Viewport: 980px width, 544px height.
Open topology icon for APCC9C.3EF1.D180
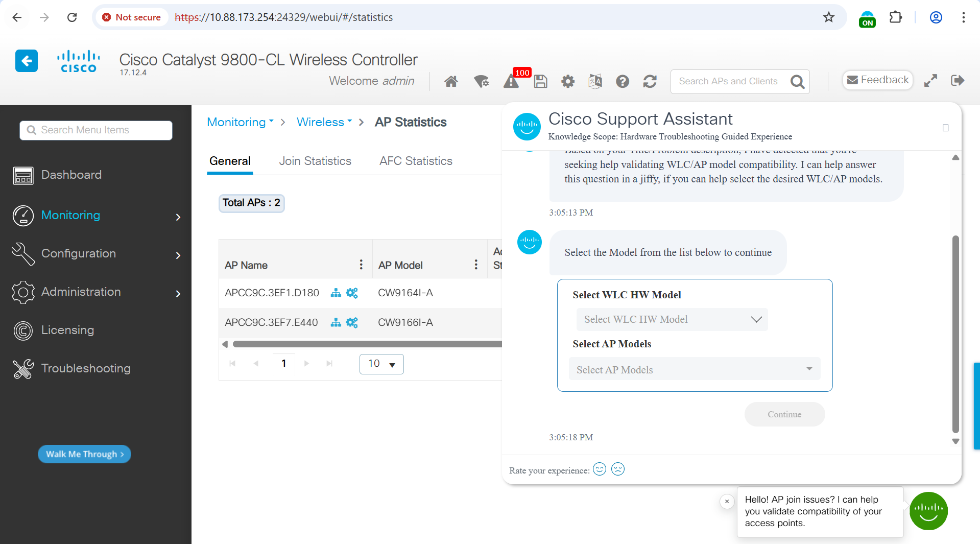[x=336, y=293]
